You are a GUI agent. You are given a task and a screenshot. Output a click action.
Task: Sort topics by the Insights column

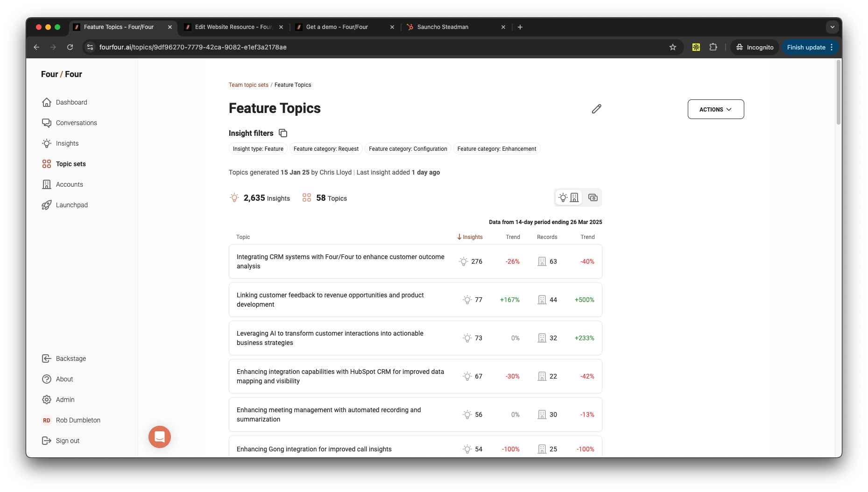coord(470,237)
